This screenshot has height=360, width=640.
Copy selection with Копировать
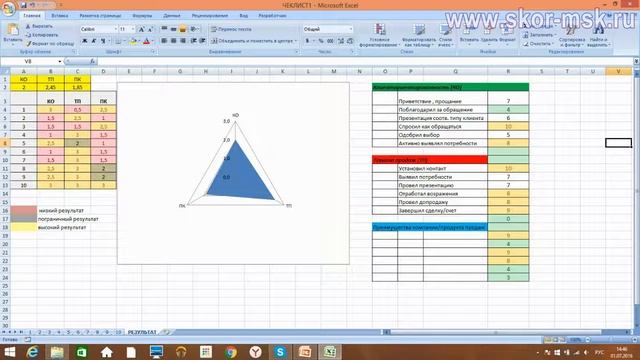point(42,35)
